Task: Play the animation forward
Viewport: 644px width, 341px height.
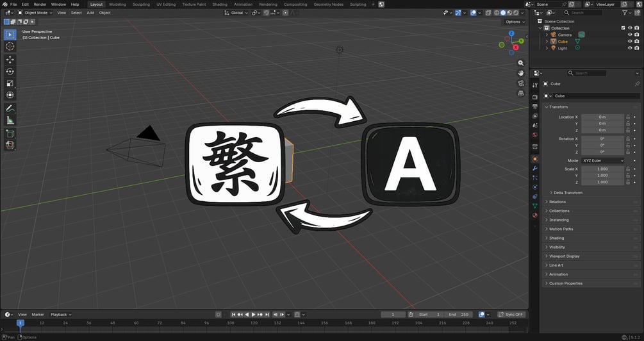Action: pyautogui.click(x=253, y=314)
